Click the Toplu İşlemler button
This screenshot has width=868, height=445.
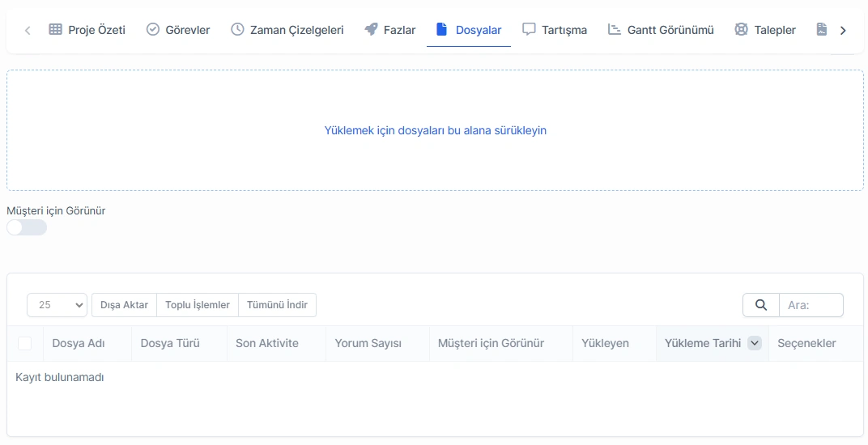tap(198, 305)
